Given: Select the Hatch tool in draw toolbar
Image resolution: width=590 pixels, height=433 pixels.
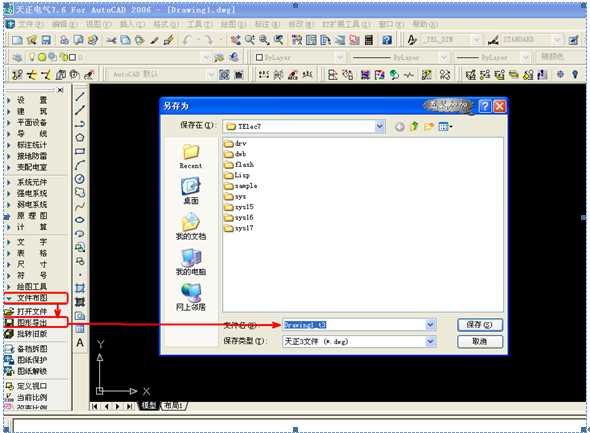Looking at the screenshot, I should tap(80, 302).
